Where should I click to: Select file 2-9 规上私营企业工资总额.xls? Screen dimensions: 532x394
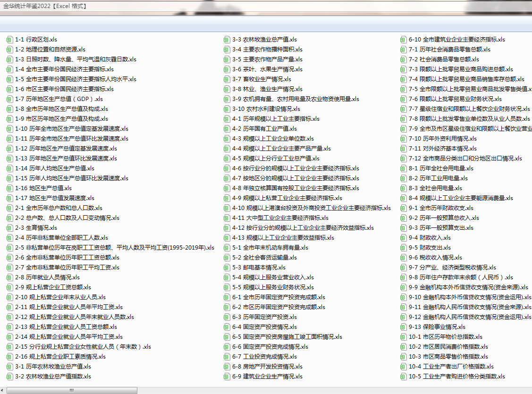pos(53,287)
